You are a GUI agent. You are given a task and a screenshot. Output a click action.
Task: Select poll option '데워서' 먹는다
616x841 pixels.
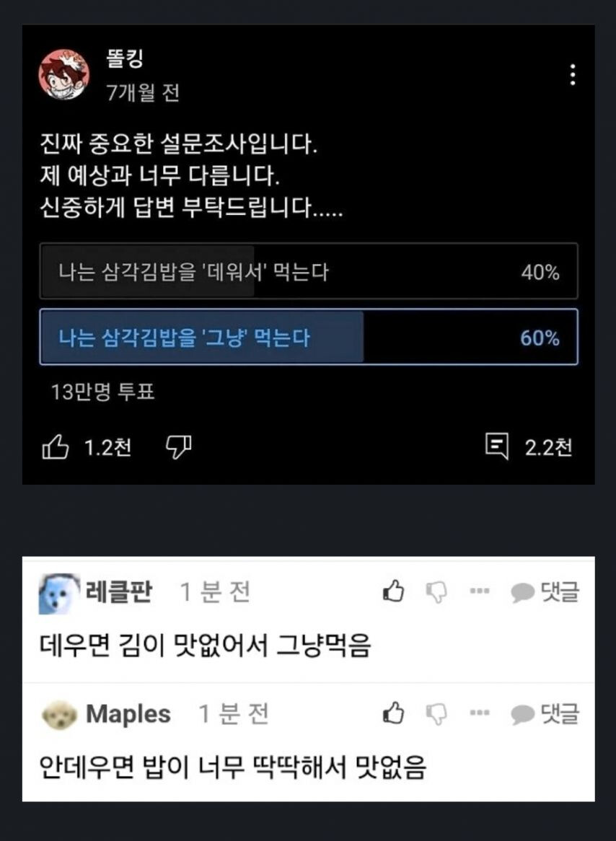click(x=309, y=271)
